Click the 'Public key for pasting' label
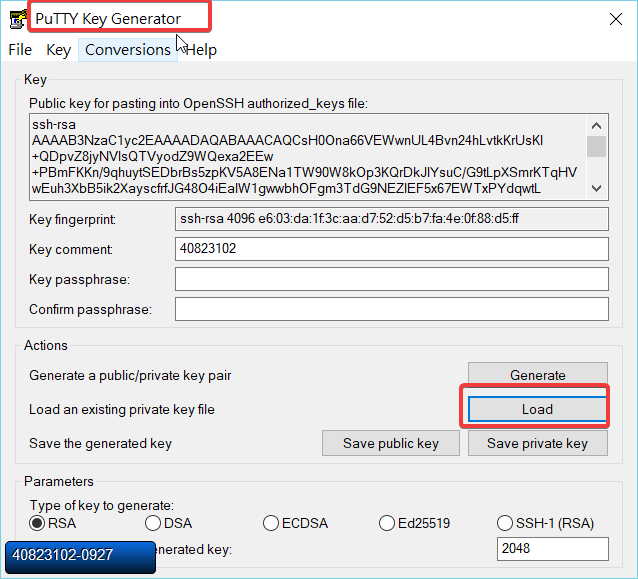 198,103
